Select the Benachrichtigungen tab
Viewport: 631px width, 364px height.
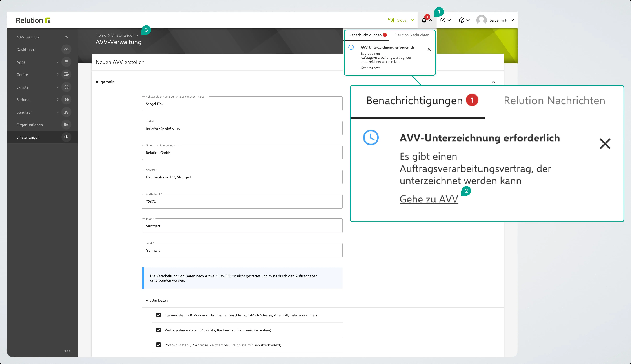pos(365,35)
